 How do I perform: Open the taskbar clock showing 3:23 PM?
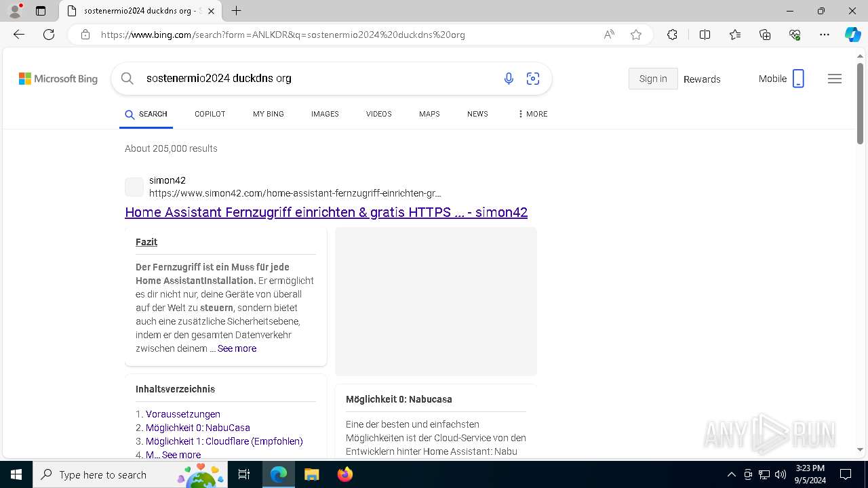pos(810,474)
